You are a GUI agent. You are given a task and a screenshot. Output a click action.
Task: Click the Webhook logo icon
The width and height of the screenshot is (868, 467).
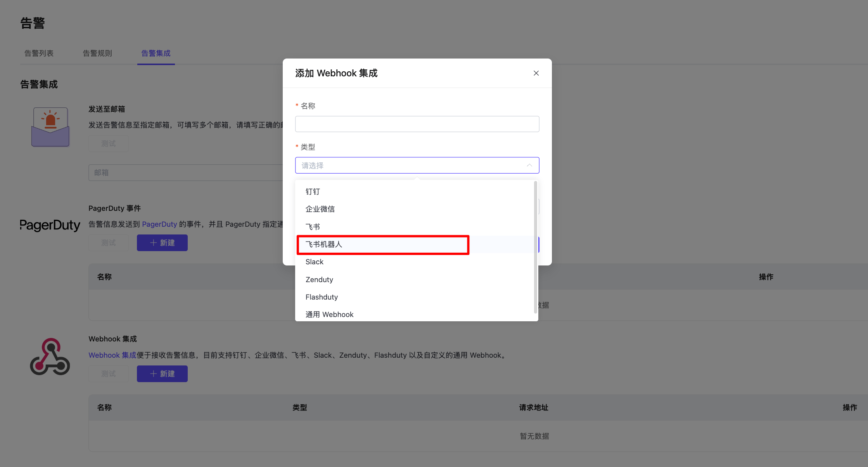50,357
